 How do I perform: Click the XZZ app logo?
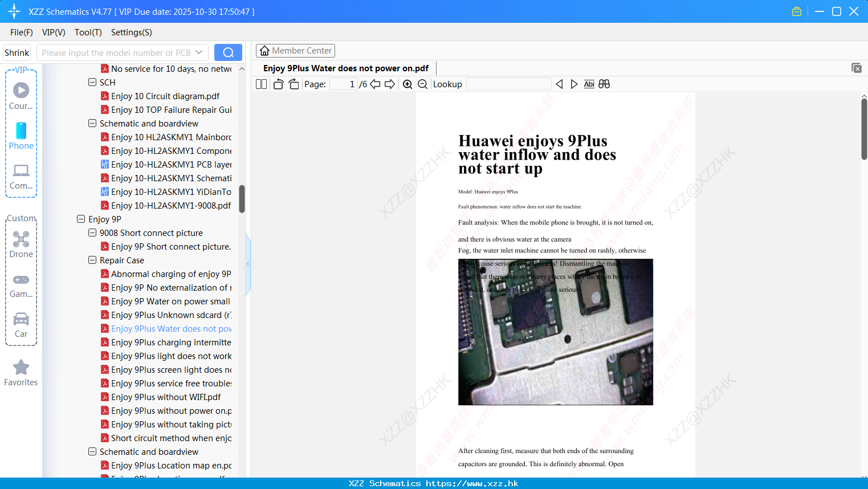tap(14, 11)
